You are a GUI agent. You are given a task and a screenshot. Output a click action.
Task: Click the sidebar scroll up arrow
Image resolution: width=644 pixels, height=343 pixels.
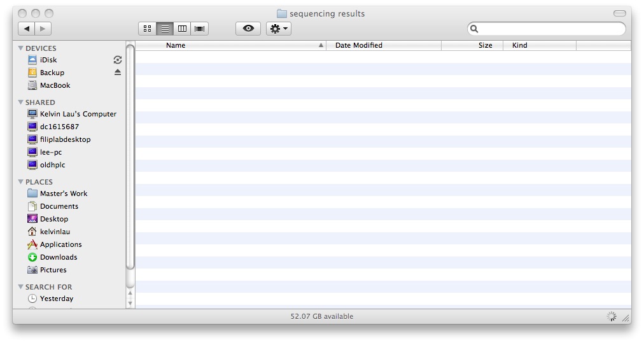coord(130,293)
